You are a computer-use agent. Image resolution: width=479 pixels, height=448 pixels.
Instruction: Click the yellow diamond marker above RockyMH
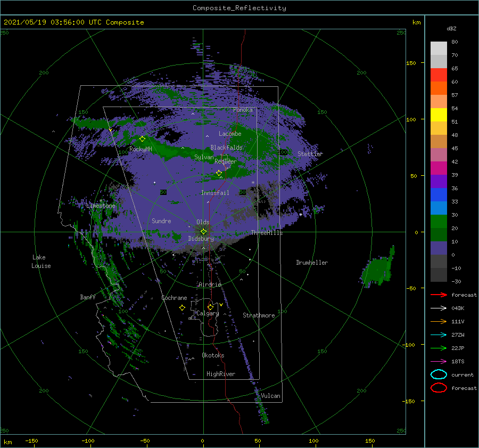pyautogui.click(x=142, y=139)
